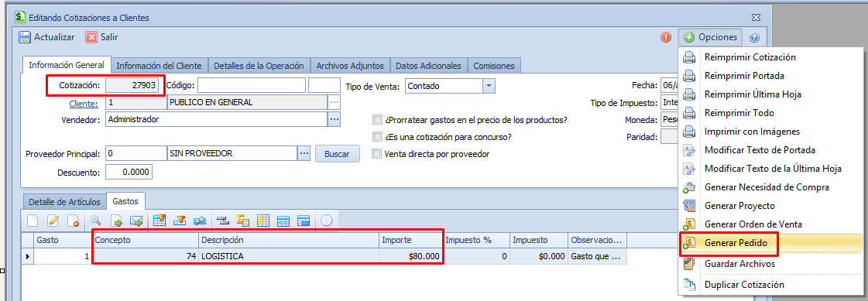Click the round circle toolbar button

327,221
